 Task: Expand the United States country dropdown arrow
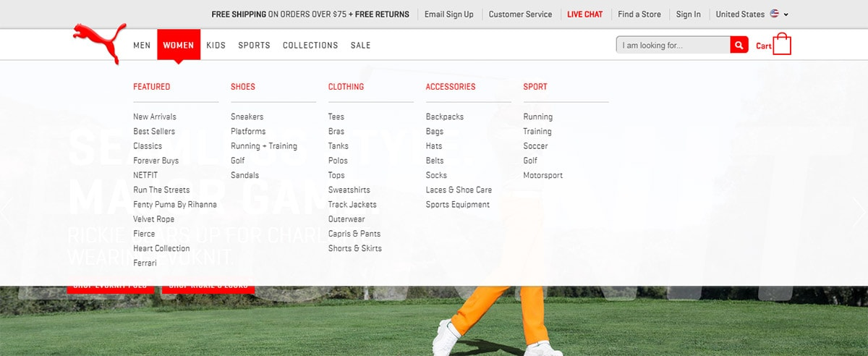tap(786, 14)
